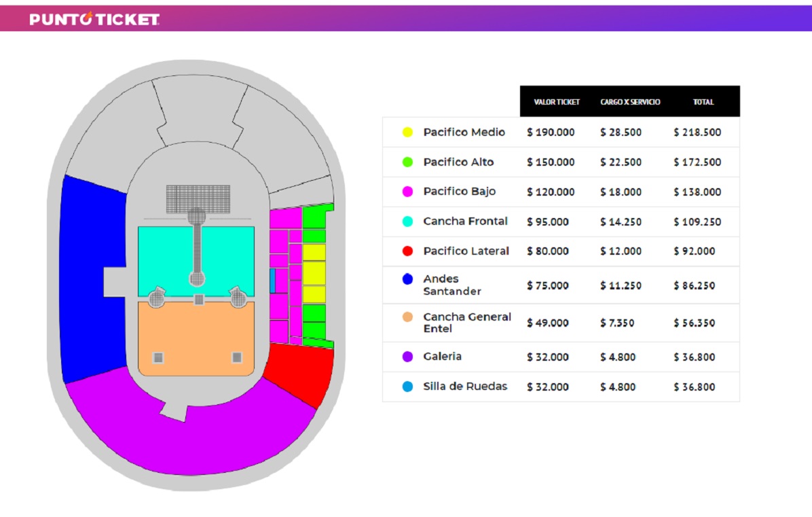Click the blue Andes Santander legend dot
Screen dimensions: 812x517
pos(407,279)
